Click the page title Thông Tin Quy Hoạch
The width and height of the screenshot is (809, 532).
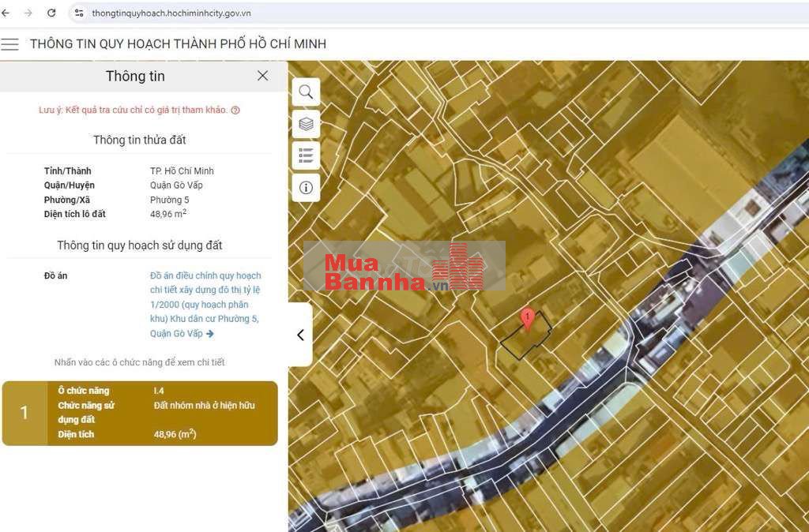[178, 44]
